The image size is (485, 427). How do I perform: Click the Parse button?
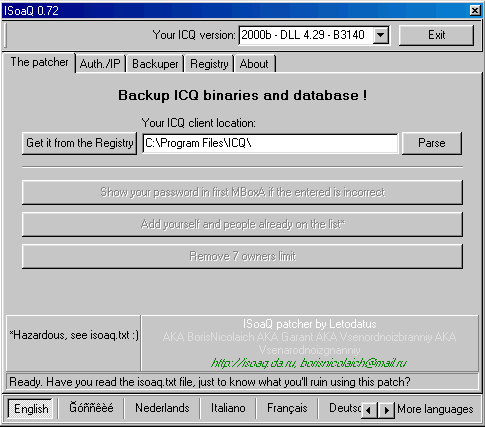[432, 143]
